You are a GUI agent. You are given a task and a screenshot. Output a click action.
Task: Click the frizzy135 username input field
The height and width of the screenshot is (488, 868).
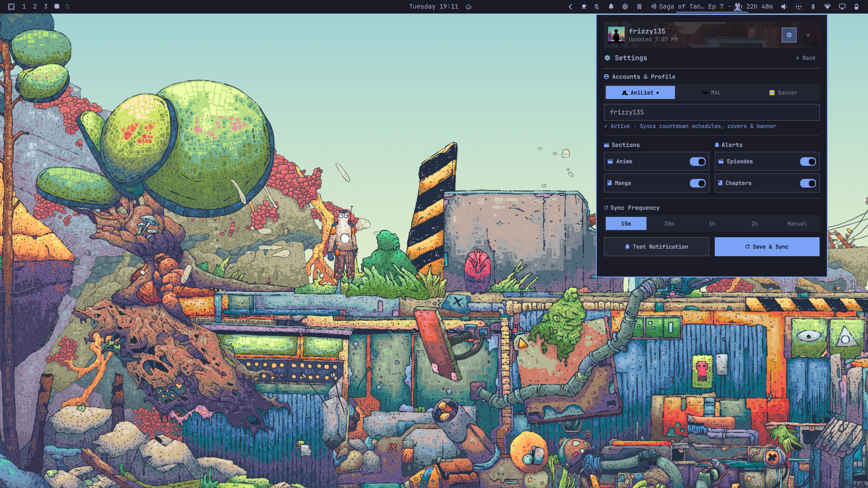coord(712,112)
